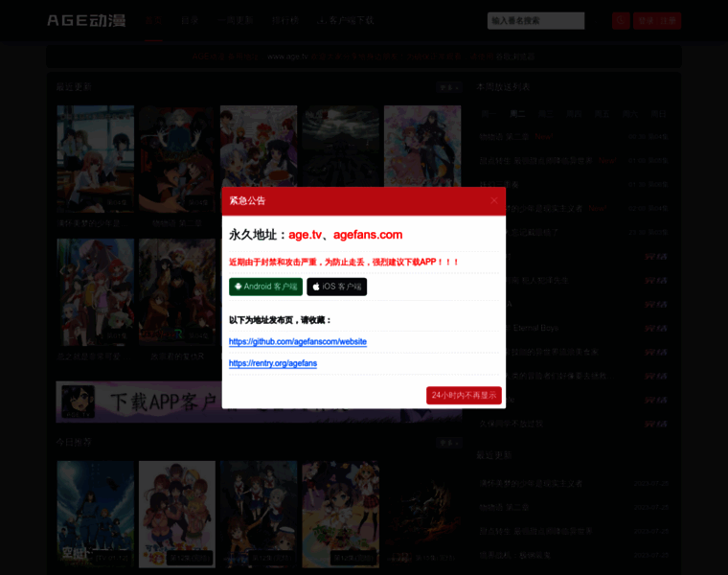Open 更多 beside 最近更新 heading
This screenshot has width=728, height=575.
coord(449,87)
